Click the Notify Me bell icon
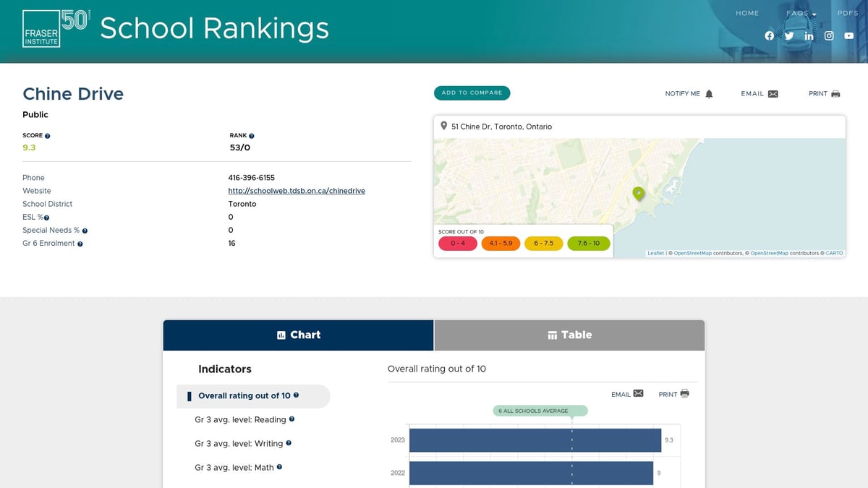868x488 pixels. coord(709,93)
